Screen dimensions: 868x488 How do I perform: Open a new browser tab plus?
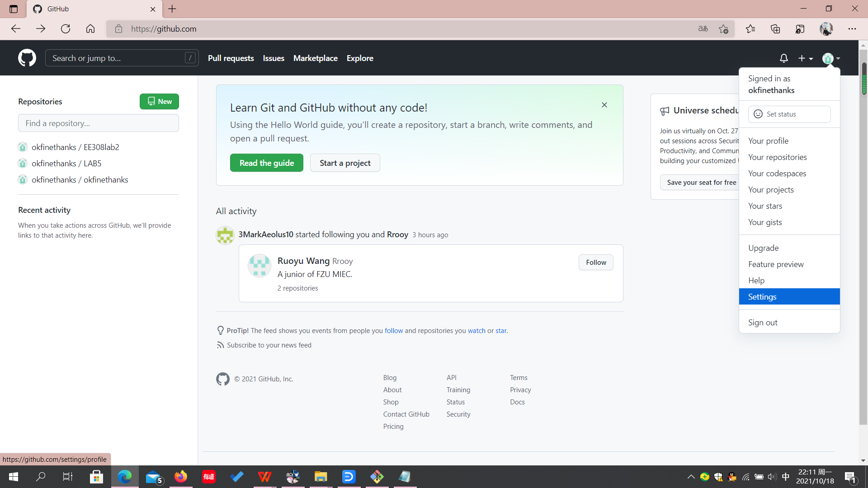click(172, 9)
